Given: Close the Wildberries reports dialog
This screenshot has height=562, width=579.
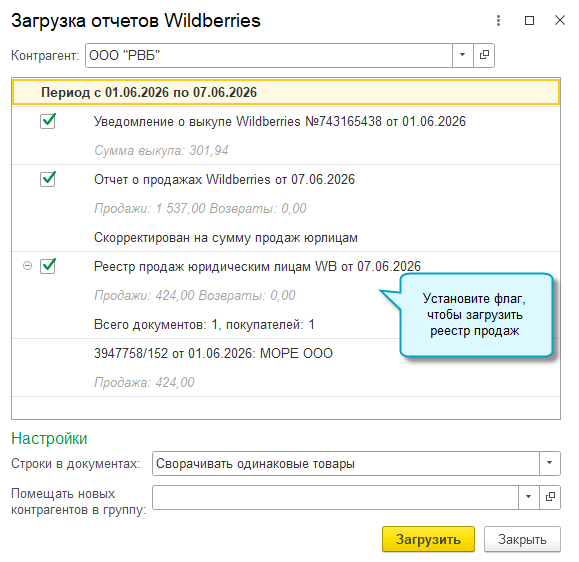Looking at the screenshot, I should tap(560, 20).
